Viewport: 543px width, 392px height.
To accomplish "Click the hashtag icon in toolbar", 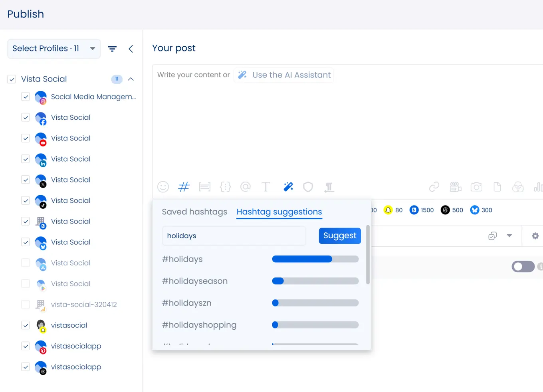I will pos(184,187).
